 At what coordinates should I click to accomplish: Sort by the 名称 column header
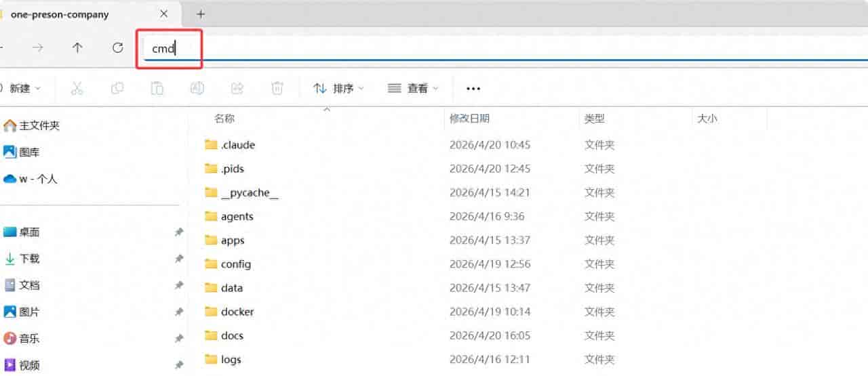[224, 119]
